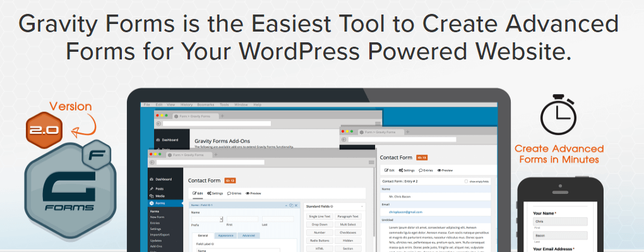
Task: Open the Prefix dropdown under Name
Action: pyautogui.click(x=207, y=219)
